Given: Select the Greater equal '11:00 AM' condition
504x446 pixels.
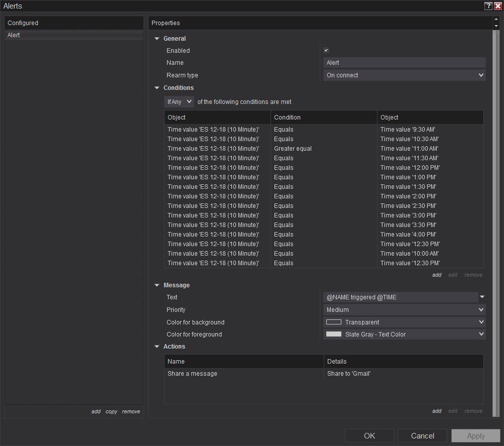Looking at the screenshot, I should tap(324, 149).
